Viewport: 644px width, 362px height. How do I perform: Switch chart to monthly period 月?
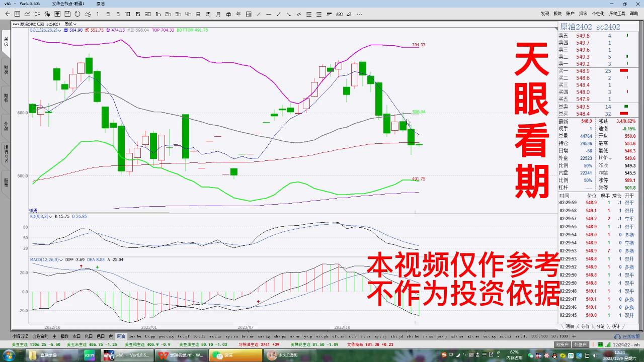(218, 14)
